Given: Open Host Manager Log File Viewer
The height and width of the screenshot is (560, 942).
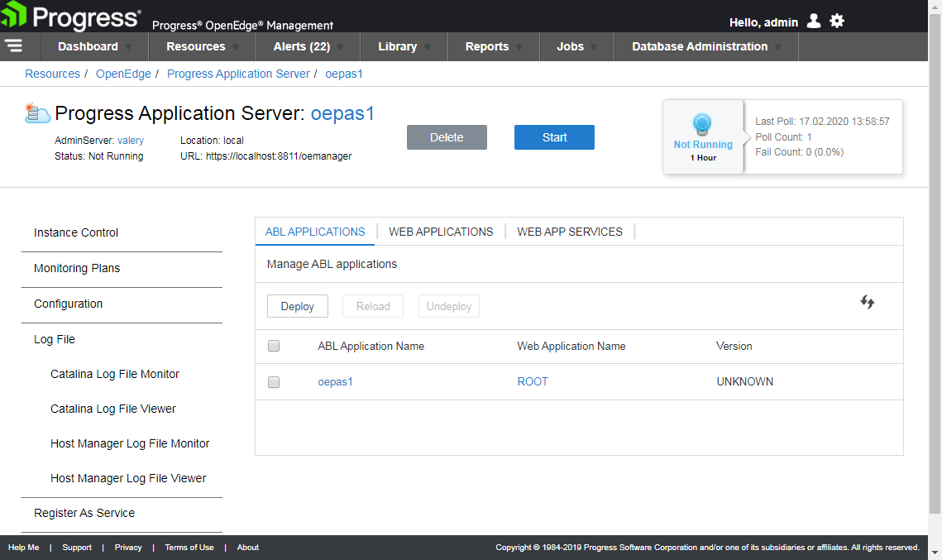Looking at the screenshot, I should pos(128,478).
